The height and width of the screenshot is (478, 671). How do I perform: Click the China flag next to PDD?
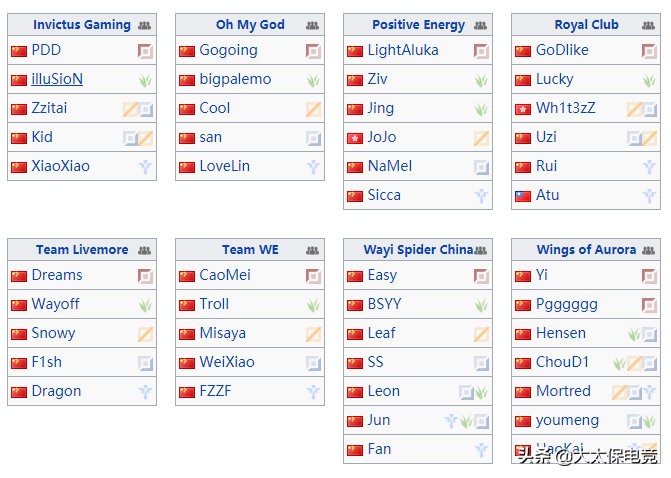(x=19, y=51)
